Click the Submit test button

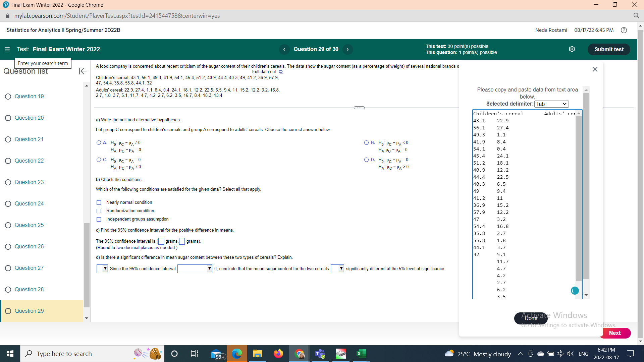point(609,49)
